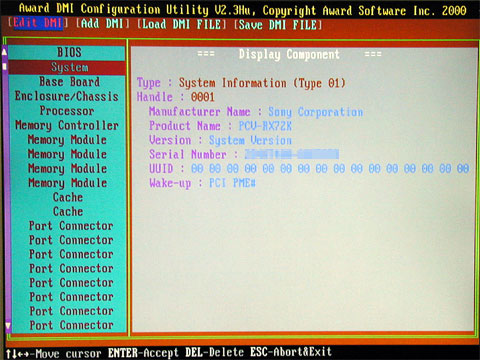
Task: Click the DEL-Delete hint
Action: pyautogui.click(x=214, y=352)
